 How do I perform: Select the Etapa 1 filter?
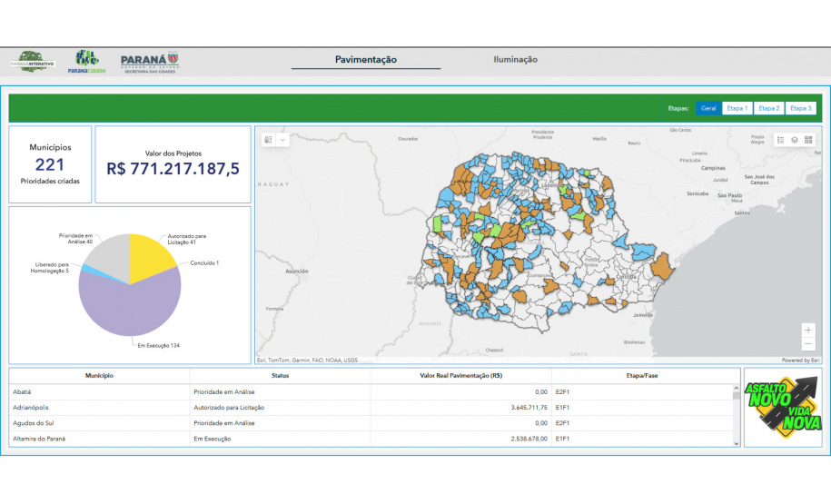click(x=737, y=108)
